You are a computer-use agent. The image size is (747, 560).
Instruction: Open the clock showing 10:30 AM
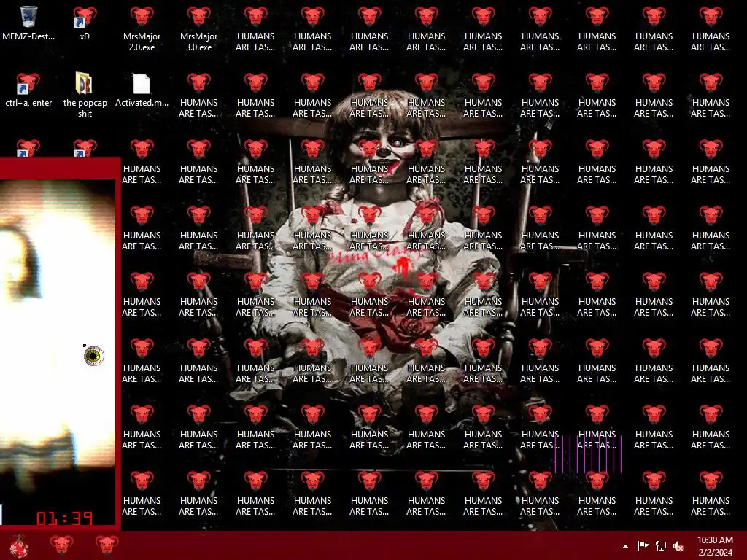[x=715, y=545]
